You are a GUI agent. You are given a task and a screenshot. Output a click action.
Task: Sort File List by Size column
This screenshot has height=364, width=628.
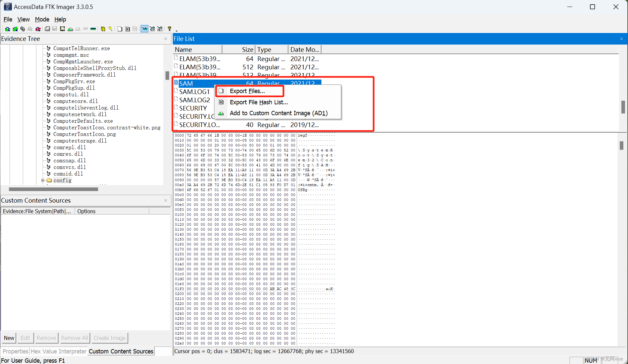click(239, 50)
